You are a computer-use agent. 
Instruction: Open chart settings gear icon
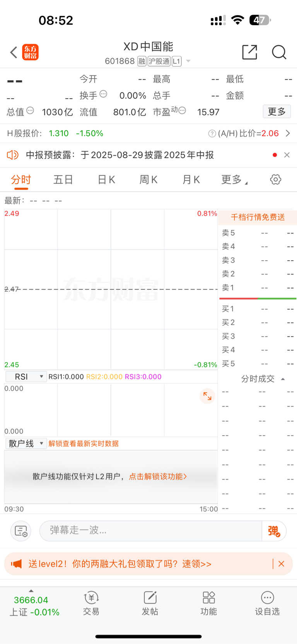[x=275, y=179]
